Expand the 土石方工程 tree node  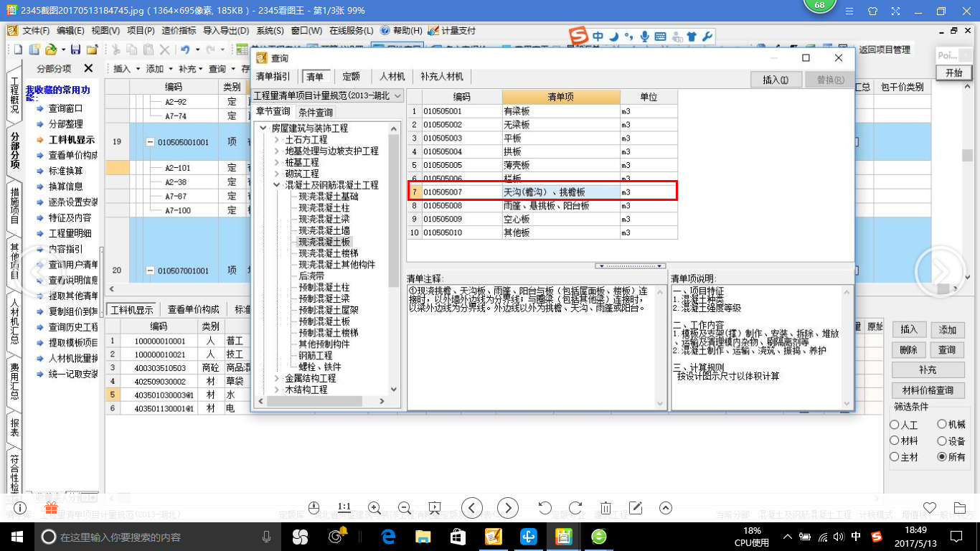[x=277, y=140]
